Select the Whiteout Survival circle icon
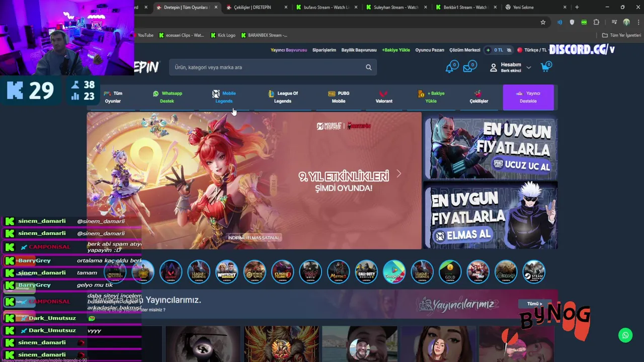 [x=226, y=271]
